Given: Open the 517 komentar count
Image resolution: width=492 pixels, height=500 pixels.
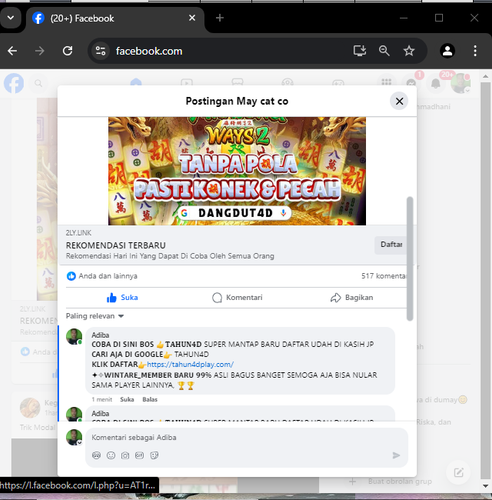Looking at the screenshot, I should (x=383, y=276).
